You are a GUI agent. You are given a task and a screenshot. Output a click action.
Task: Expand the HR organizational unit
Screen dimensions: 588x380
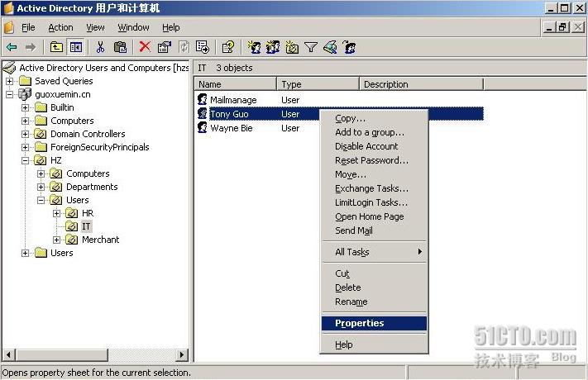coord(56,213)
